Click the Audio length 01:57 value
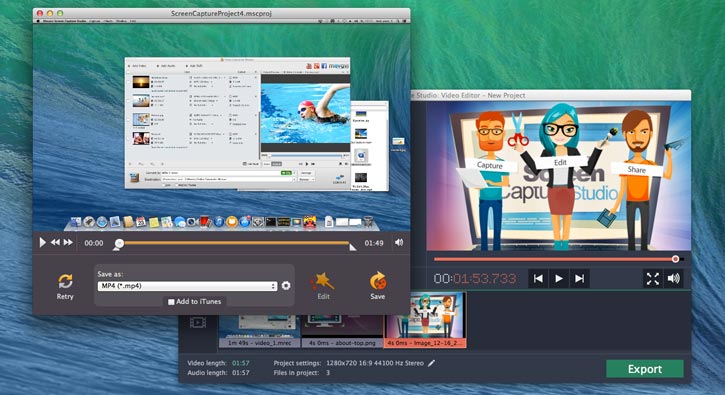 point(240,373)
